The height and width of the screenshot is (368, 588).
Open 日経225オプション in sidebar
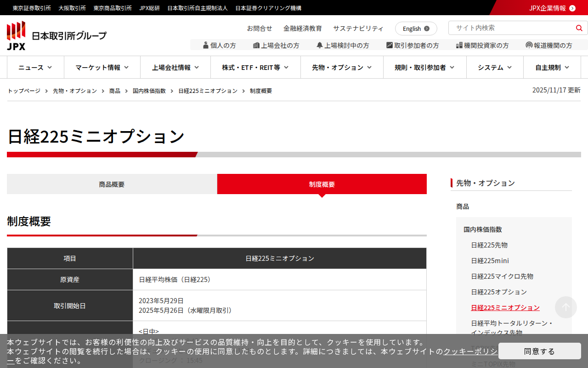coord(499,292)
